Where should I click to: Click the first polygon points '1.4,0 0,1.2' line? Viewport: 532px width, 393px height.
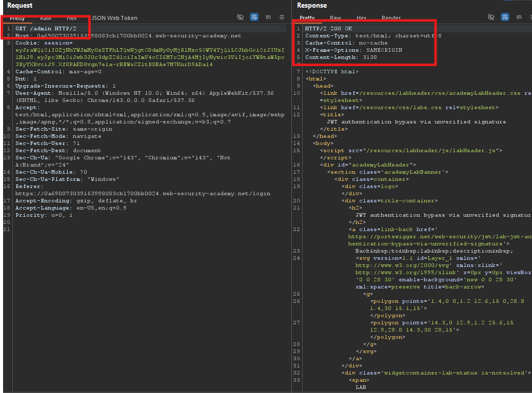[447, 301]
